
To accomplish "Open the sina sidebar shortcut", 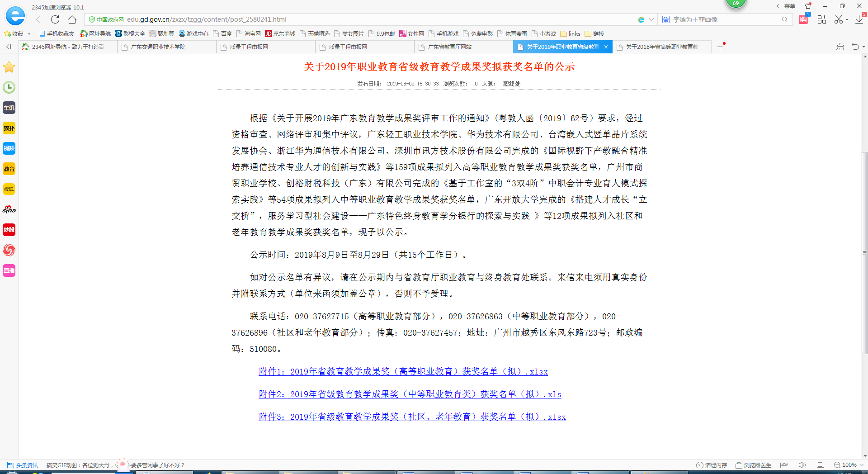I will tap(9, 209).
